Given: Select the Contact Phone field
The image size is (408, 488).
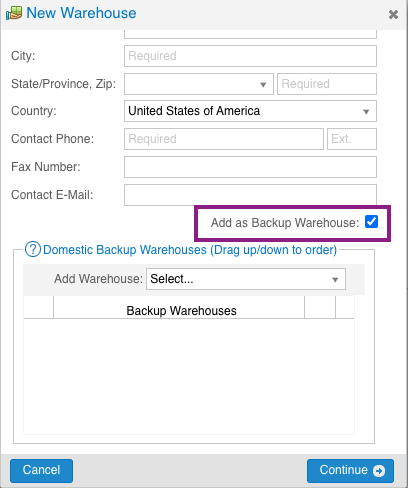Looking at the screenshot, I should click(224, 139).
